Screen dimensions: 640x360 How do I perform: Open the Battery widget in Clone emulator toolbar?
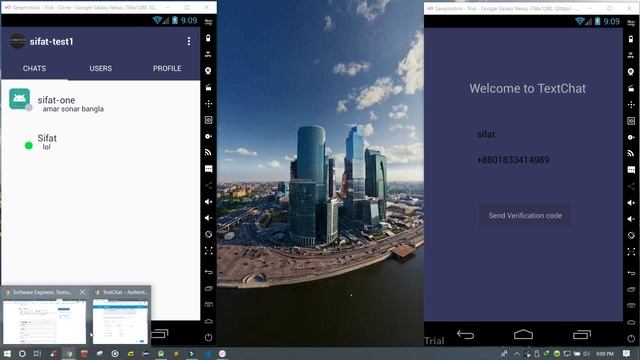[x=208, y=38]
